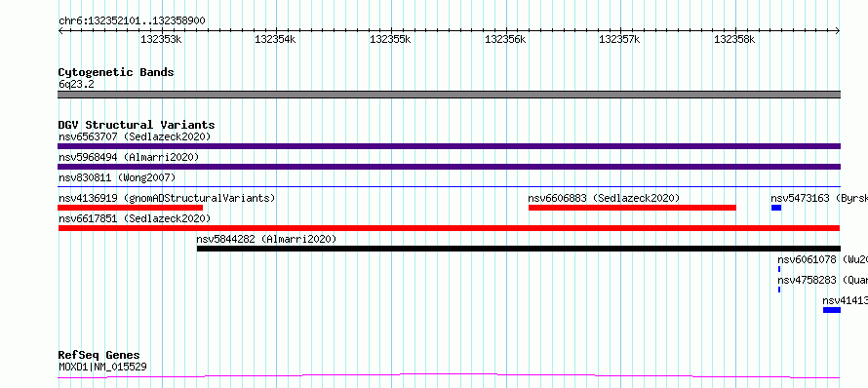
Task: Click the red bar of nsv6606883
Action: [632, 208]
